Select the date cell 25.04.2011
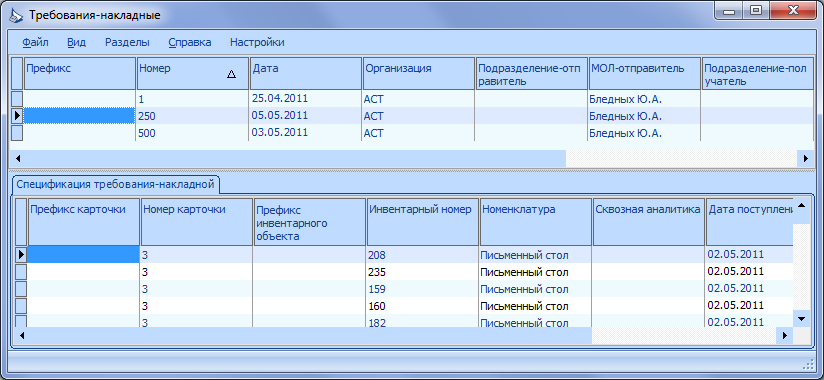 306,98
